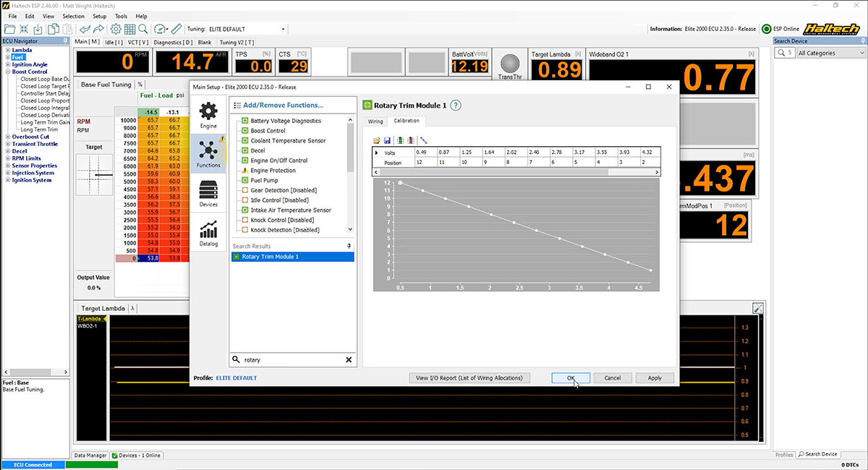Image resolution: width=868 pixels, height=470 pixels.
Task: Enable Knock Control [Disabled] checkbox
Action: [246, 220]
